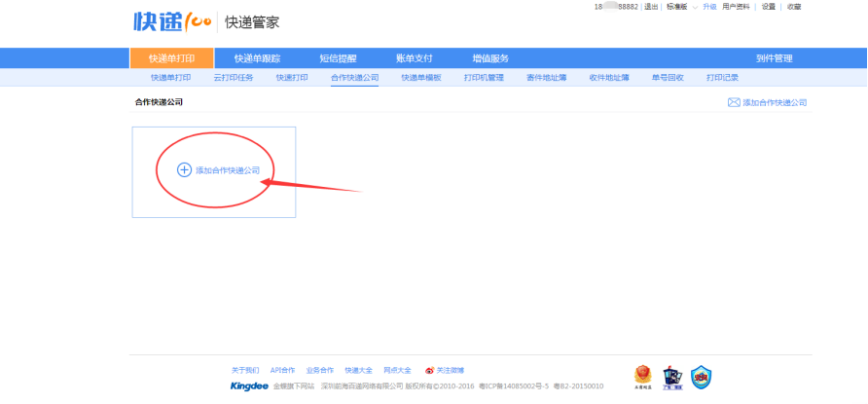Click the API合作 footer link
The height and width of the screenshot is (404, 868).
[282, 370]
